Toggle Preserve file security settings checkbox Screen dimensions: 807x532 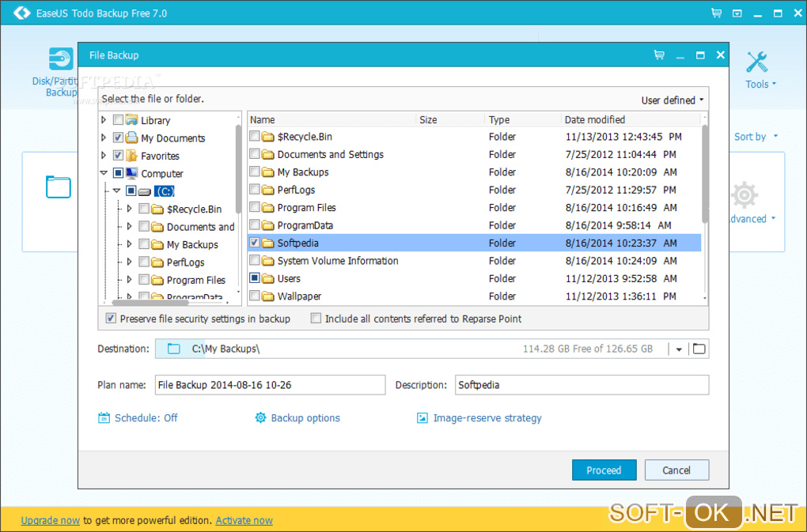111,318
